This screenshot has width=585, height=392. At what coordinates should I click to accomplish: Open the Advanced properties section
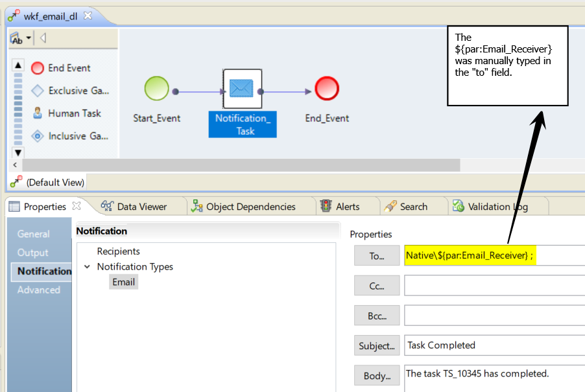(x=39, y=290)
